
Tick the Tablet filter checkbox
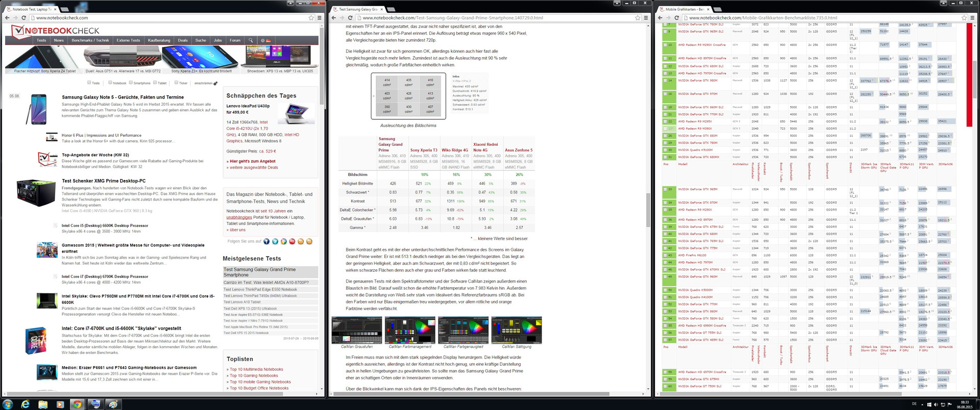pyautogui.click(x=155, y=83)
